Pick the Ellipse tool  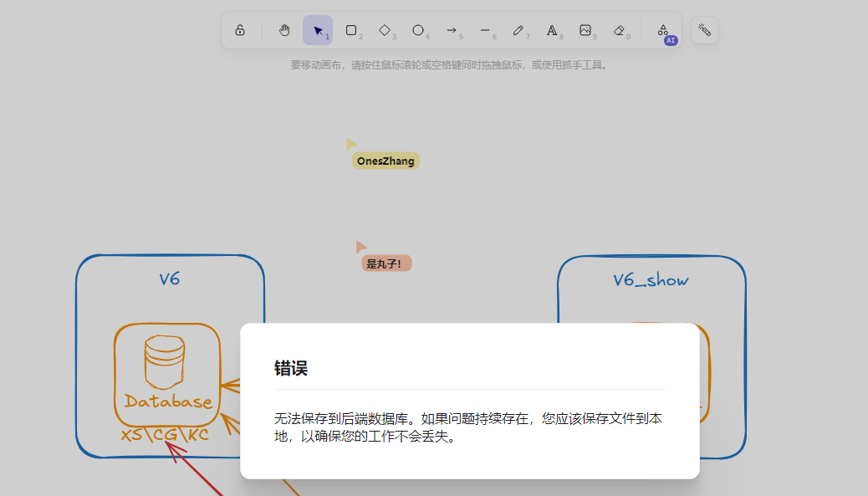click(x=418, y=29)
